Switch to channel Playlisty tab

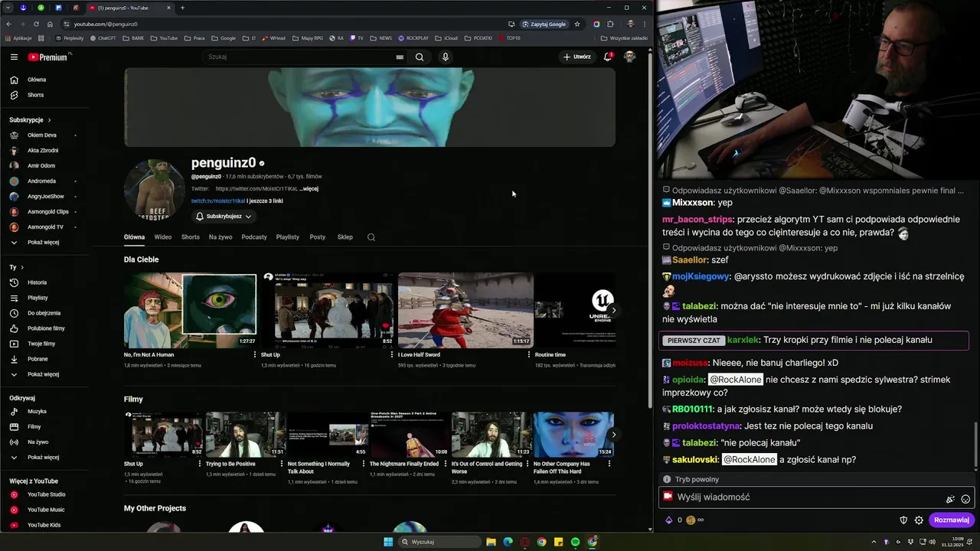point(288,237)
